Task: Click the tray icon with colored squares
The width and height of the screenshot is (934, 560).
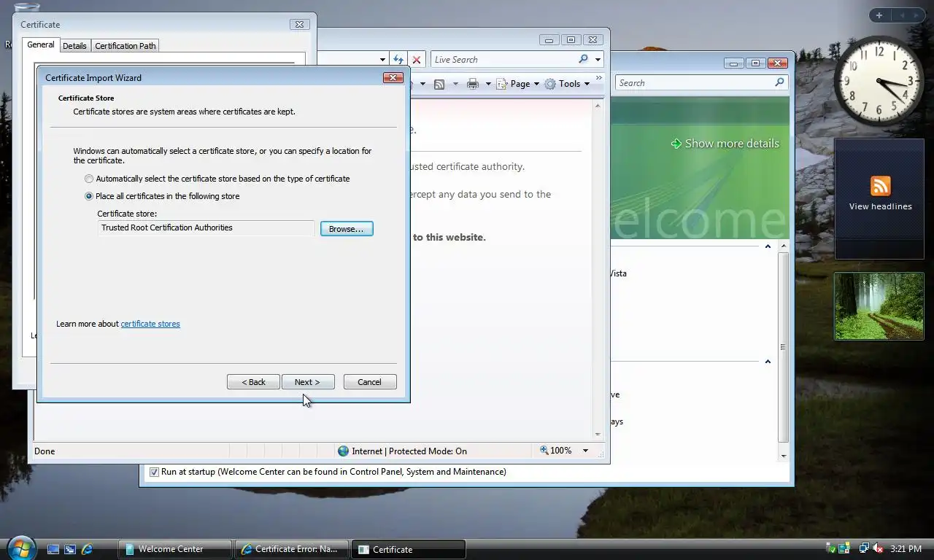Action: click(x=844, y=548)
